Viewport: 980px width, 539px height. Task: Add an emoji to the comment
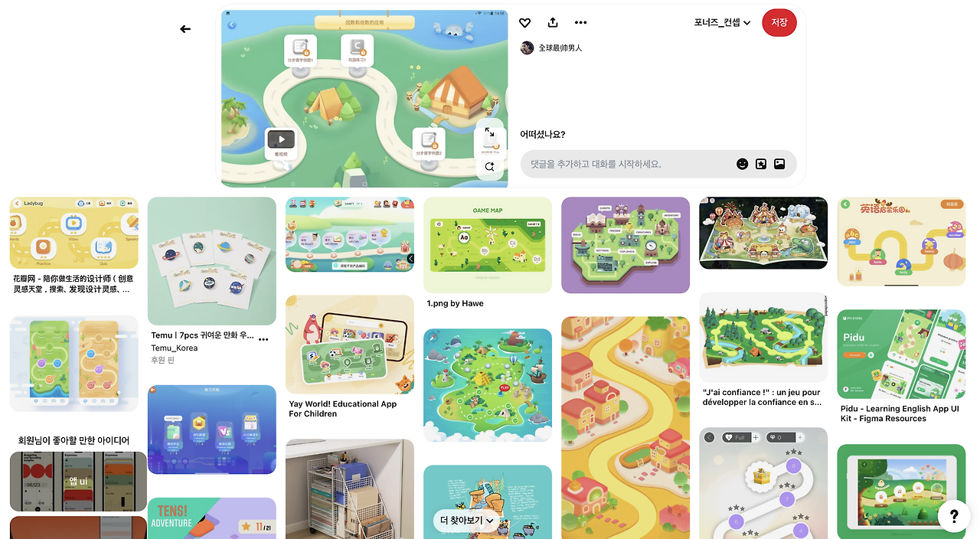point(742,164)
